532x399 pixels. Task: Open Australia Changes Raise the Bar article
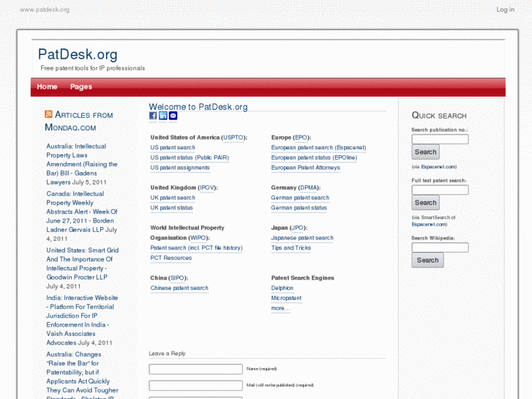pos(83,376)
